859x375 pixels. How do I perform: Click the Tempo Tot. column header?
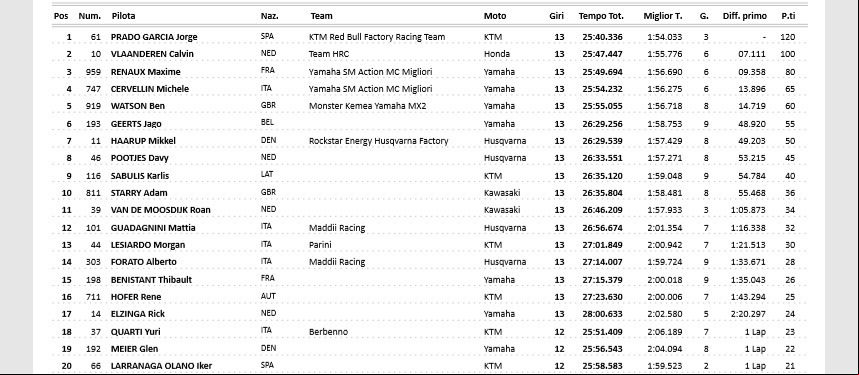tap(601, 16)
